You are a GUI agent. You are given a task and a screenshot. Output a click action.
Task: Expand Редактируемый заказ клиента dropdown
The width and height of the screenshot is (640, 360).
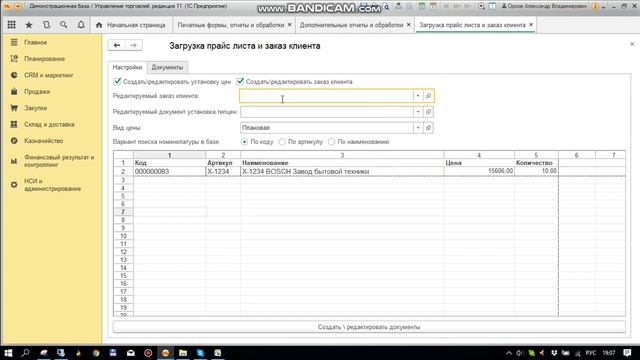tap(418, 96)
